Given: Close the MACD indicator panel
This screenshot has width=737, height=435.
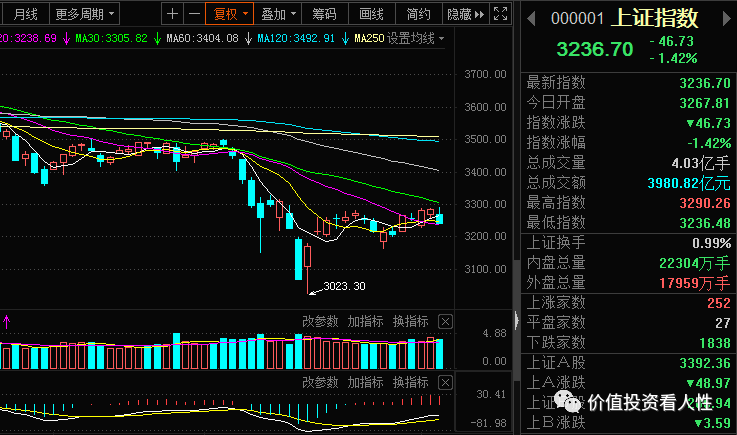Looking at the screenshot, I should 445,382.
